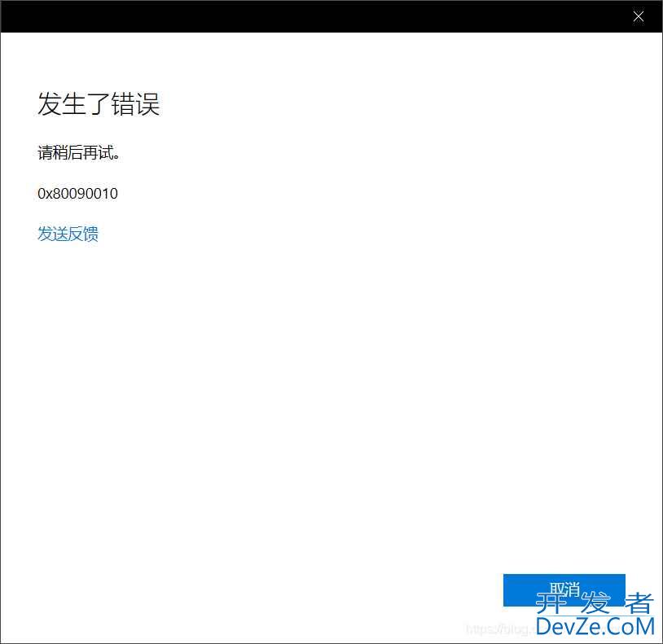The width and height of the screenshot is (663, 644).
Task: Click the error code 0x80090010
Action: point(77,194)
